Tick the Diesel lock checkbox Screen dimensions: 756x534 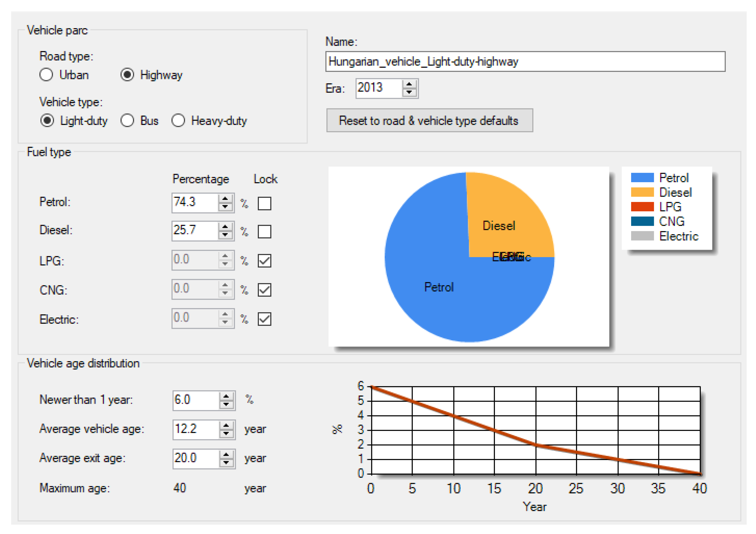[x=264, y=232]
